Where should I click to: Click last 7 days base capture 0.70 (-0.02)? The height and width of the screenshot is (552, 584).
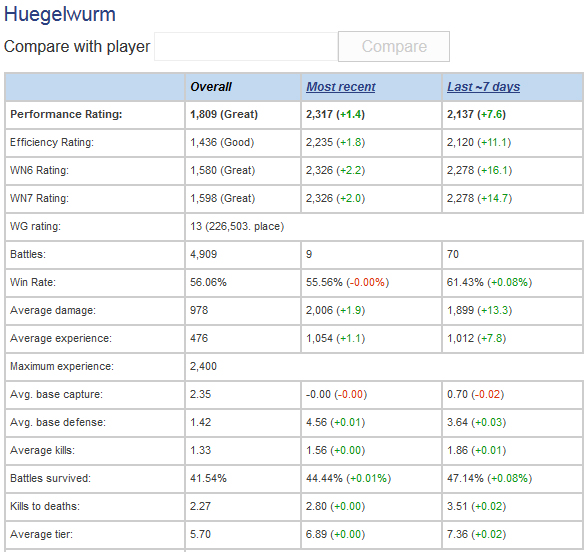pyautogui.click(x=475, y=394)
